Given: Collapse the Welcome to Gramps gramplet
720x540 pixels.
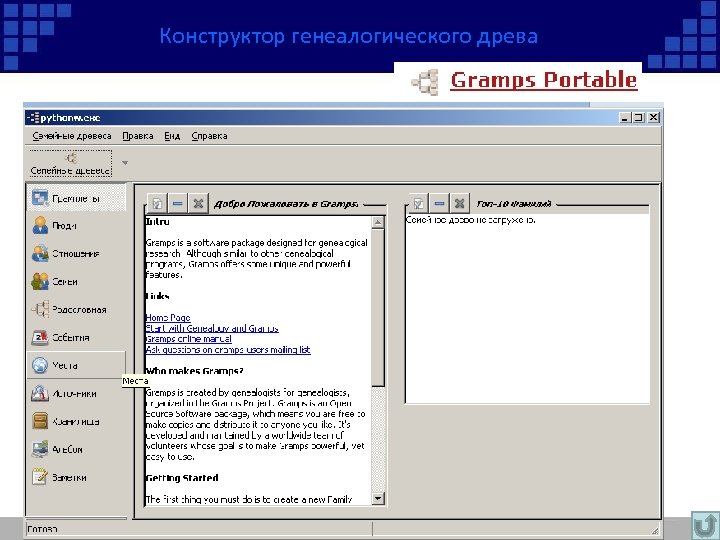Looking at the screenshot, I should [178, 203].
